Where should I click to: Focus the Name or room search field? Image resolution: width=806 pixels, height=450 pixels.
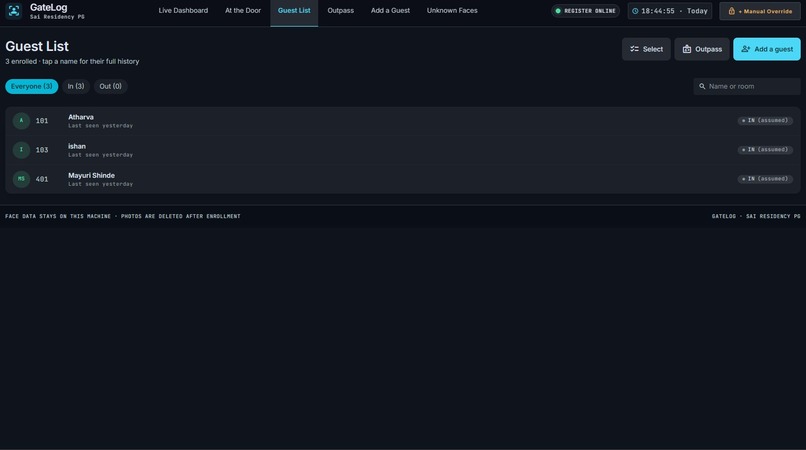tap(747, 86)
